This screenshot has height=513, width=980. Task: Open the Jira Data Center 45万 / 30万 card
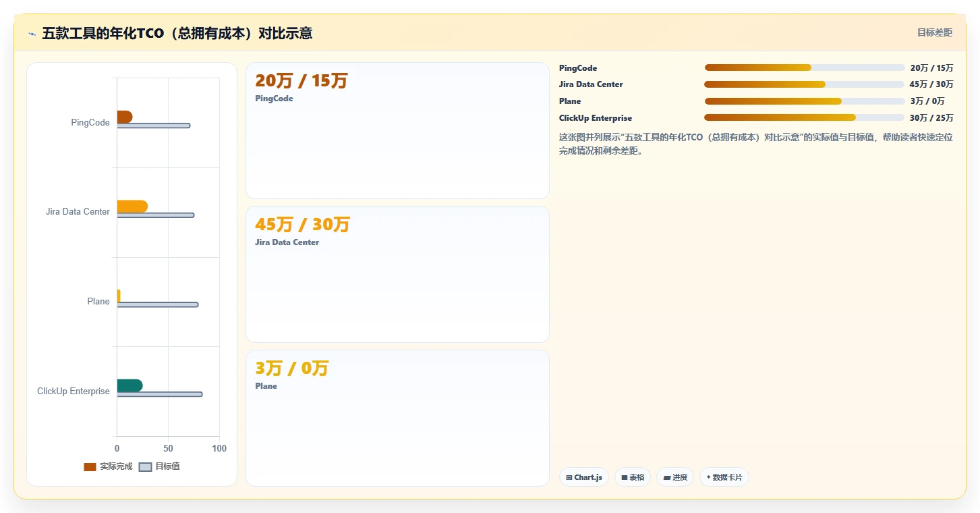[x=397, y=274]
